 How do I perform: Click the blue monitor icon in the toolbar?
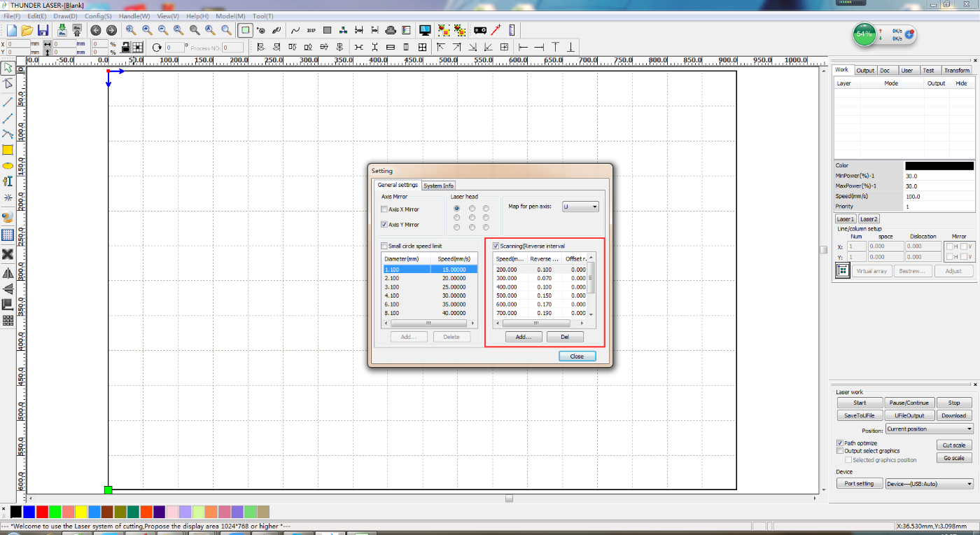tap(425, 30)
